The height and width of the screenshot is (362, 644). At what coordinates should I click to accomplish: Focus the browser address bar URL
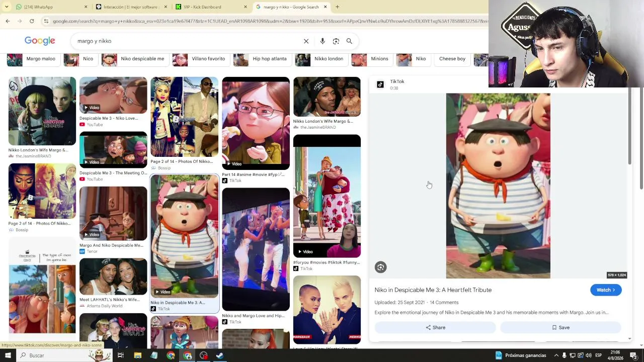pos(270,21)
